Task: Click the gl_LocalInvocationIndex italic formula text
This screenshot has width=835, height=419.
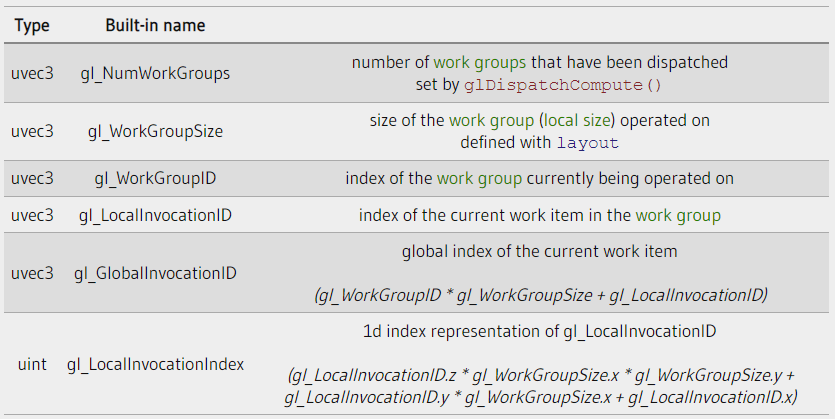Action: click(x=541, y=386)
